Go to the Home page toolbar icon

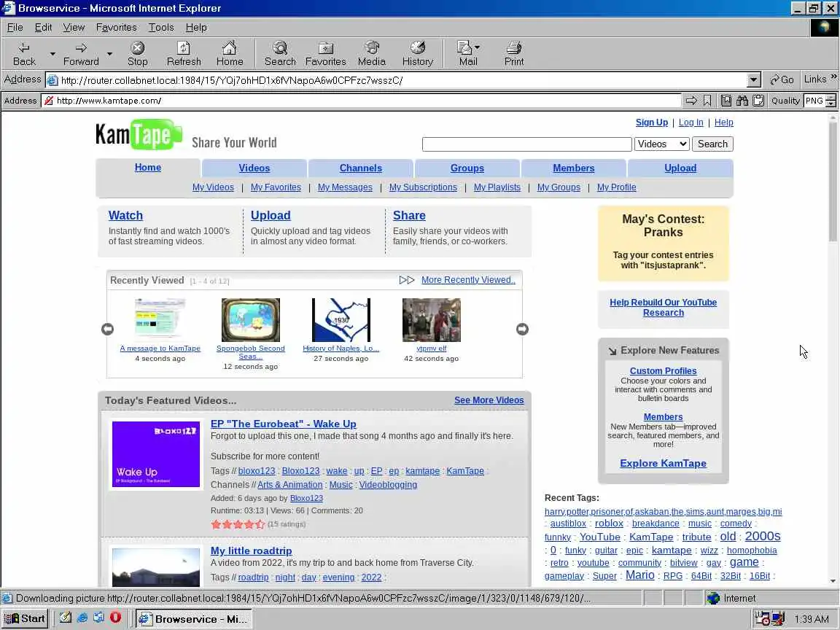pos(230,53)
